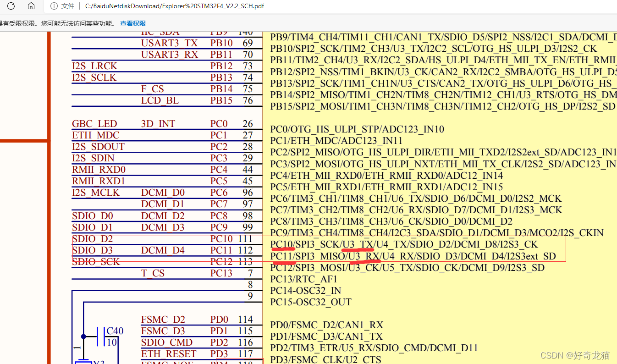The width and height of the screenshot is (617, 364).
Task: Click pin number 70 next to PB11
Action: (x=248, y=55)
